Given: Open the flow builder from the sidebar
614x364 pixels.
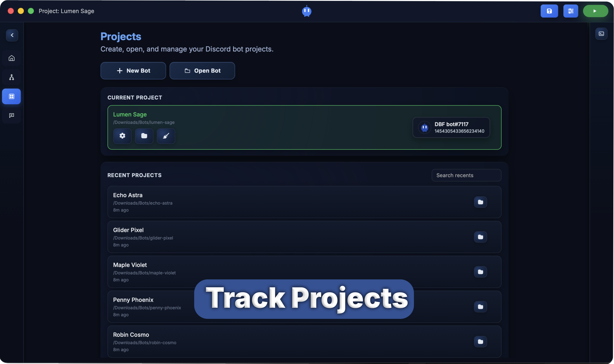Looking at the screenshot, I should pyautogui.click(x=11, y=77).
